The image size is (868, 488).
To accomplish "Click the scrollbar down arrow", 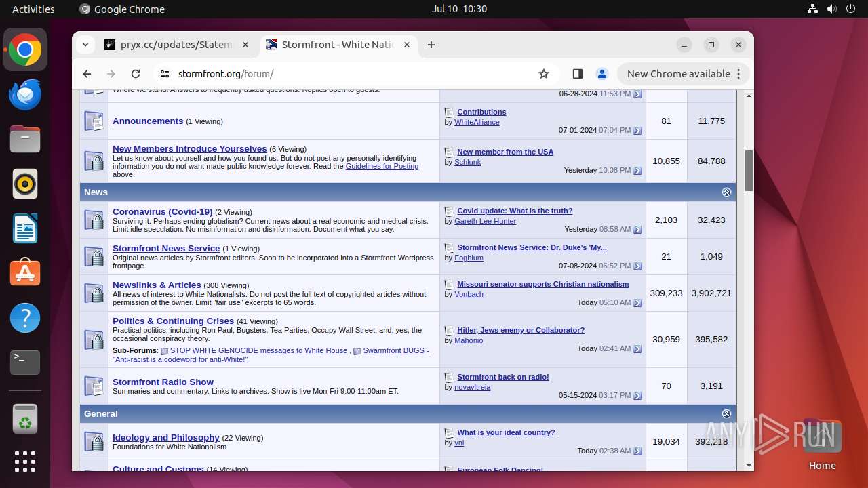I will pyautogui.click(x=749, y=466).
